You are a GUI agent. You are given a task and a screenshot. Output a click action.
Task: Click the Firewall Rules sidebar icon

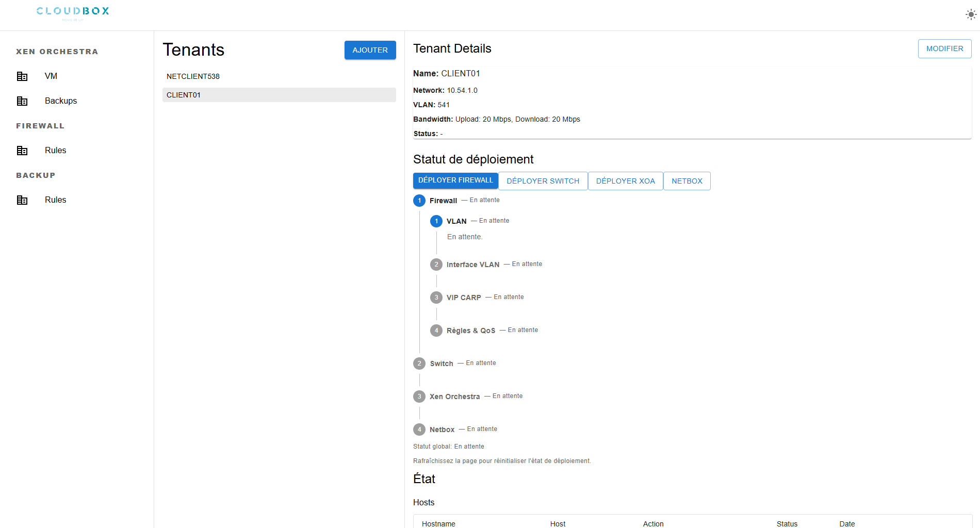(x=22, y=151)
